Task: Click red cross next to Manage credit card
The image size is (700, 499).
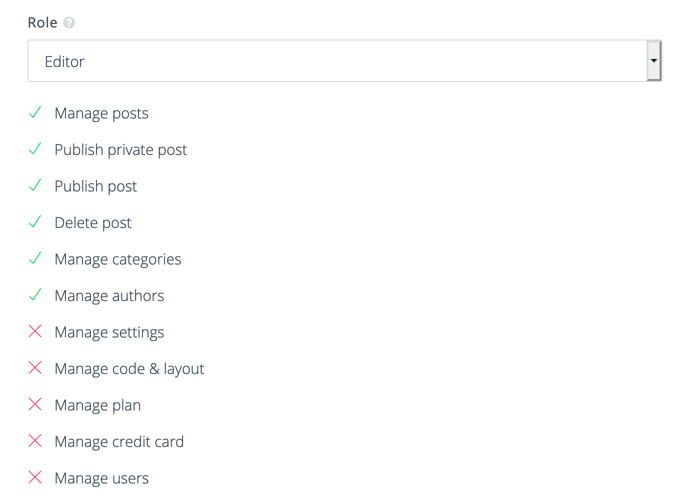Action: click(x=35, y=441)
